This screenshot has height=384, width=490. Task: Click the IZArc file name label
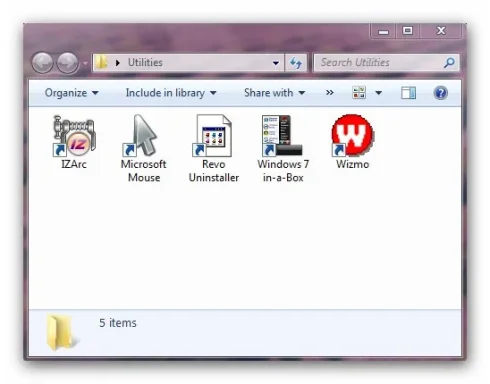(74, 164)
